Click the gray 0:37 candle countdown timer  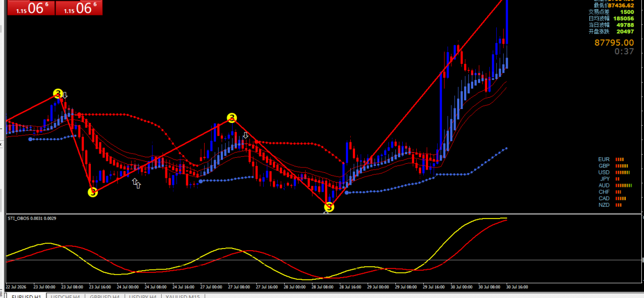pos(624,52)
